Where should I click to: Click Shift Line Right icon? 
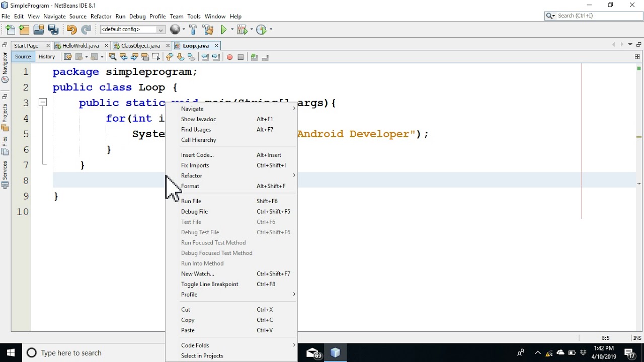tap(216, 57)
